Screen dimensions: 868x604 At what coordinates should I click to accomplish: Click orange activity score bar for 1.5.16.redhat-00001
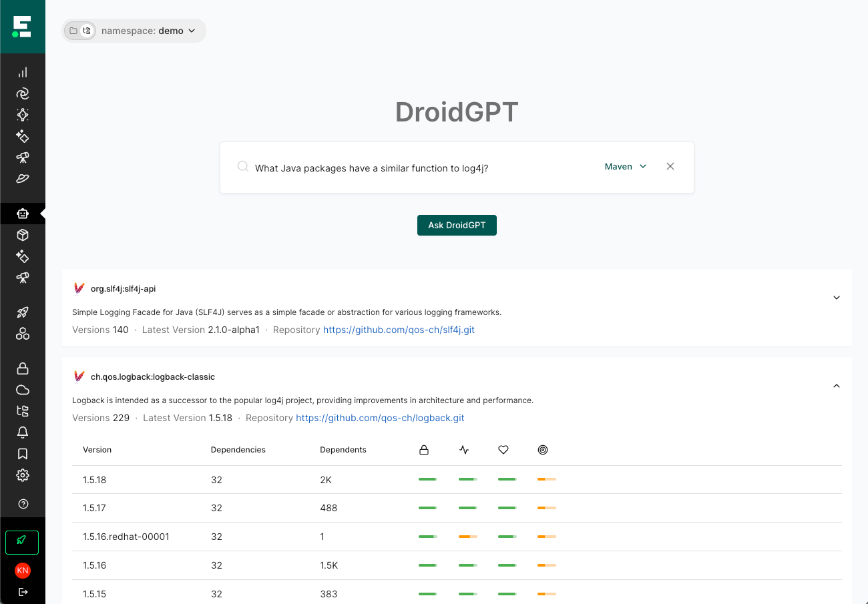coord(468,536)
